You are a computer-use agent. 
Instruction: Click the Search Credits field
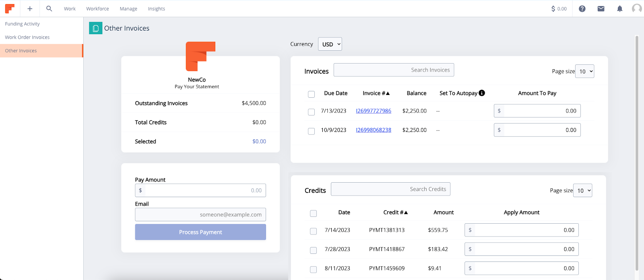pyautogui.click(x=391, y=189)
